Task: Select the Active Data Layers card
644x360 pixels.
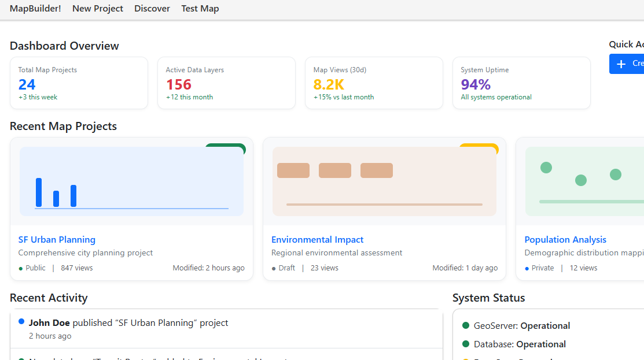Action: click(x=226, y=83)
